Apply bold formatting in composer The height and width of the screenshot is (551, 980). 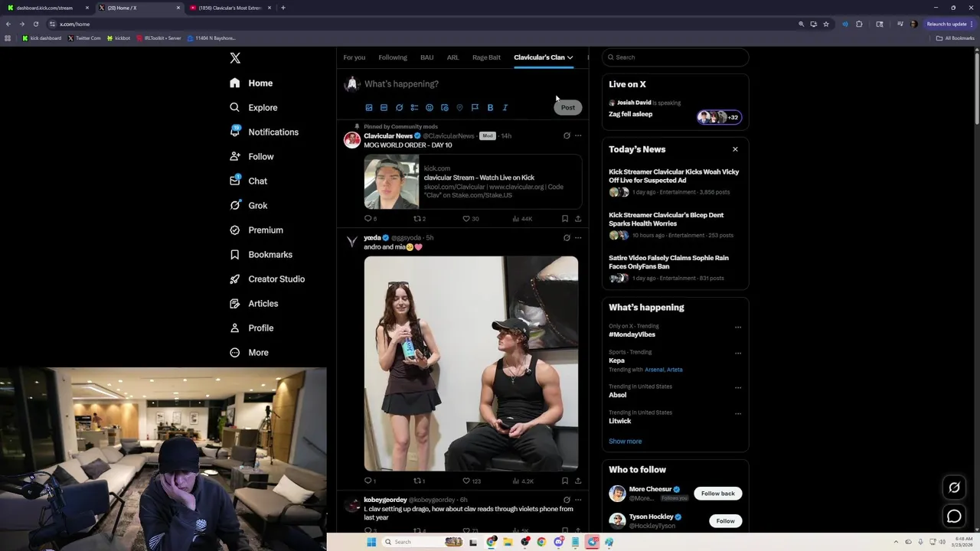coord(490,108)
